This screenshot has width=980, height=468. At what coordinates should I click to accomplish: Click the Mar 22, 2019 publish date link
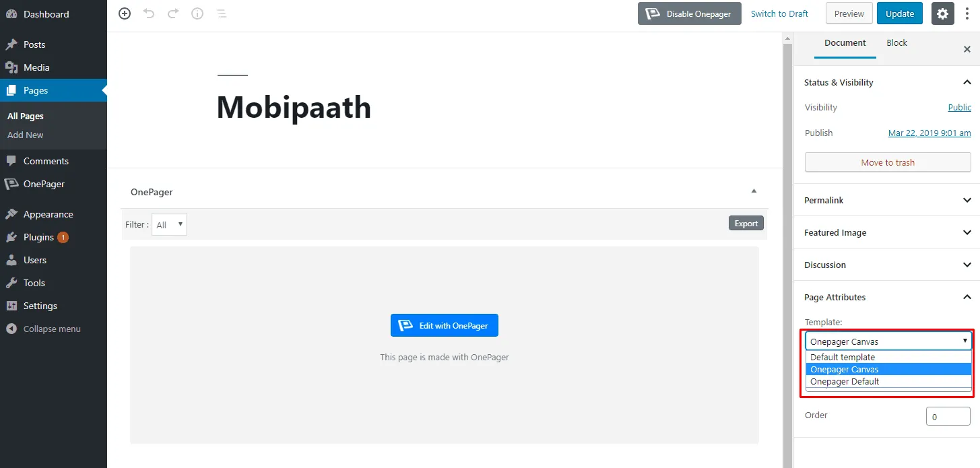click(x=929, y=133)
